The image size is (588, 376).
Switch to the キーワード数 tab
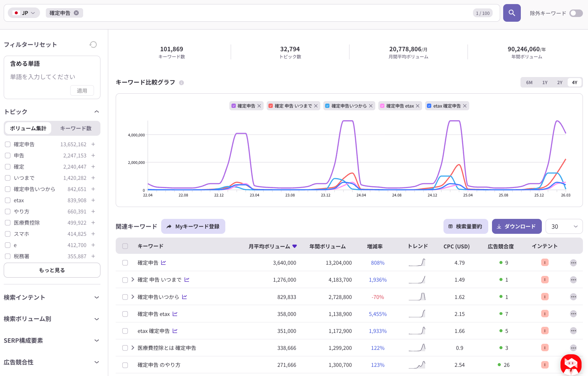[x=76, y=128]
